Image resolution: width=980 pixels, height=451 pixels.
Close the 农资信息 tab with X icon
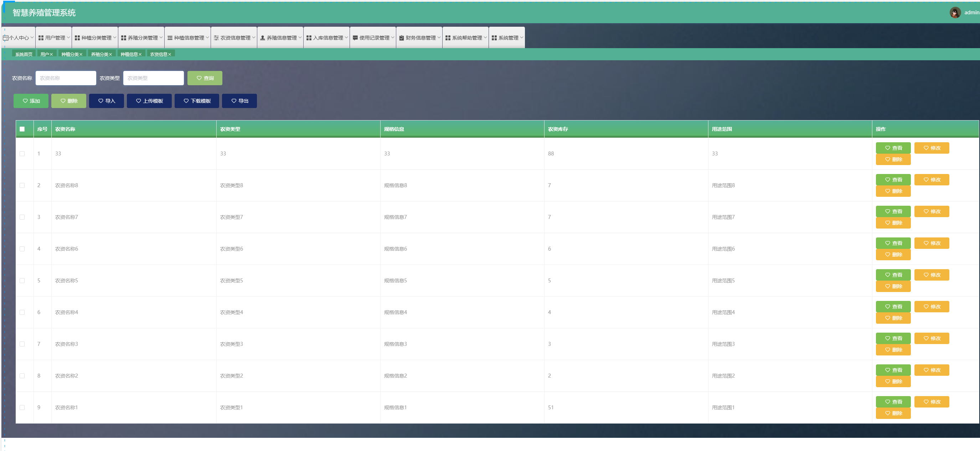click(x=170, y=55)
